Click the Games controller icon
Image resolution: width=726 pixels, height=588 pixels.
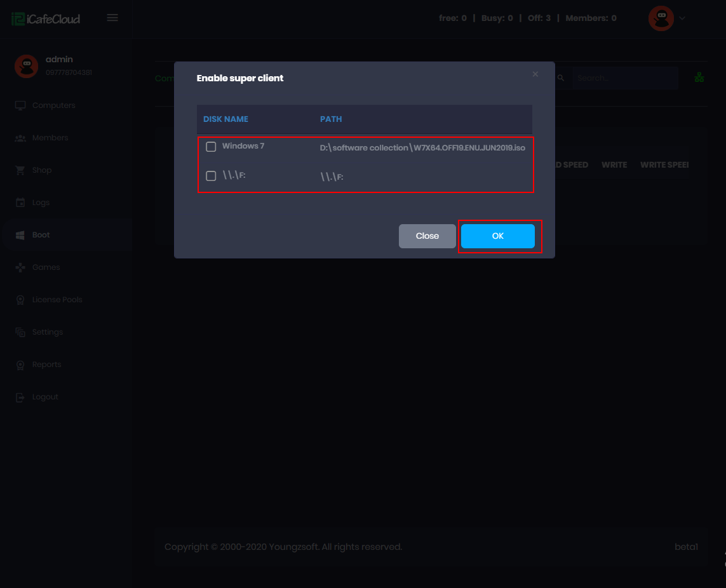tap(20, 267)
